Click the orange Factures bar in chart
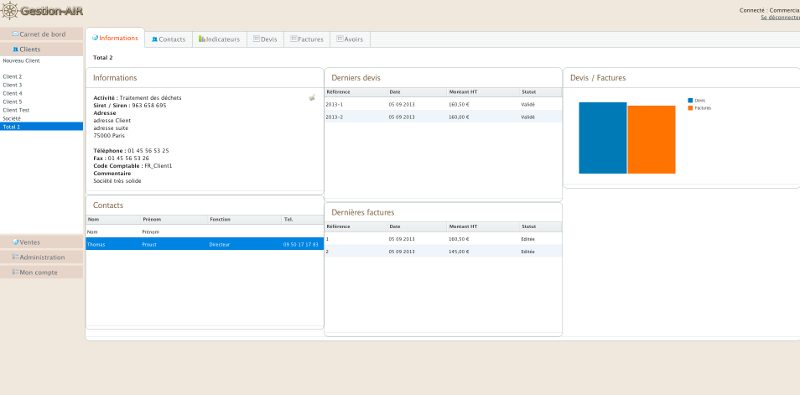The image size is (800, 395). (652, 140)
